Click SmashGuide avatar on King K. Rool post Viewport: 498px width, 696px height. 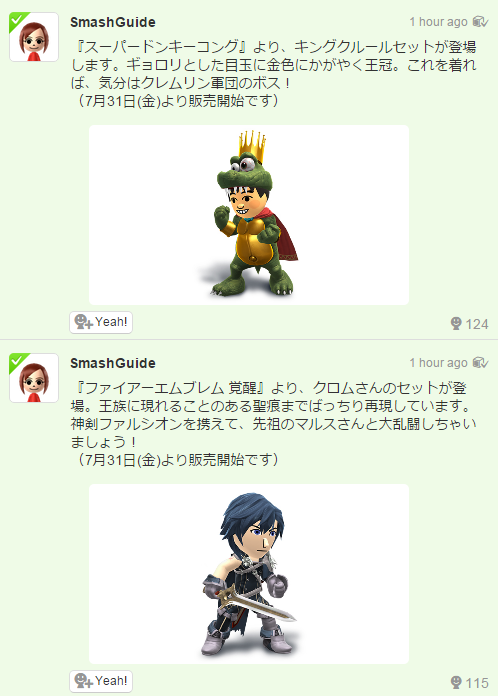tap(34, 37)
